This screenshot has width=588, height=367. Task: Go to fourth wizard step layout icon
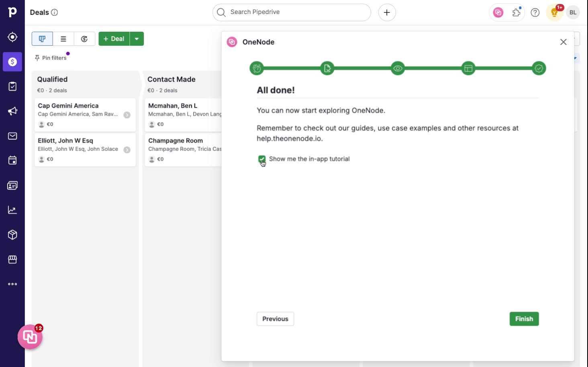coord(468,68)
